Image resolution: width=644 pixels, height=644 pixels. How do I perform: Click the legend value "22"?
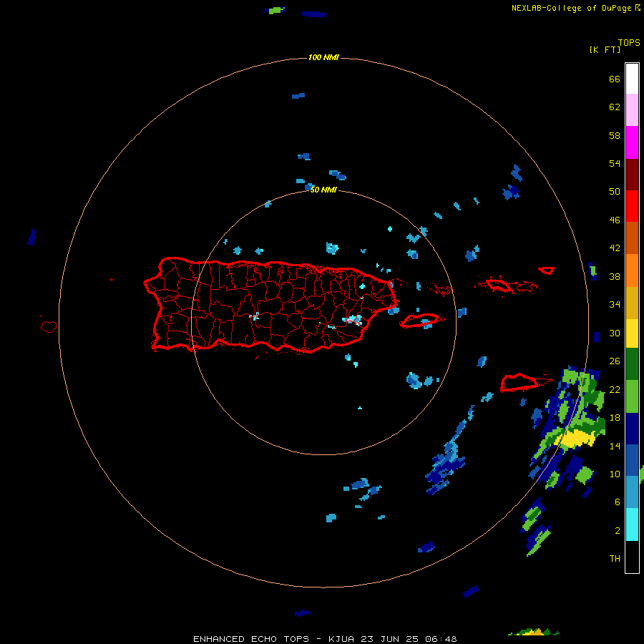pyautogui.click(x=615, y=389)
